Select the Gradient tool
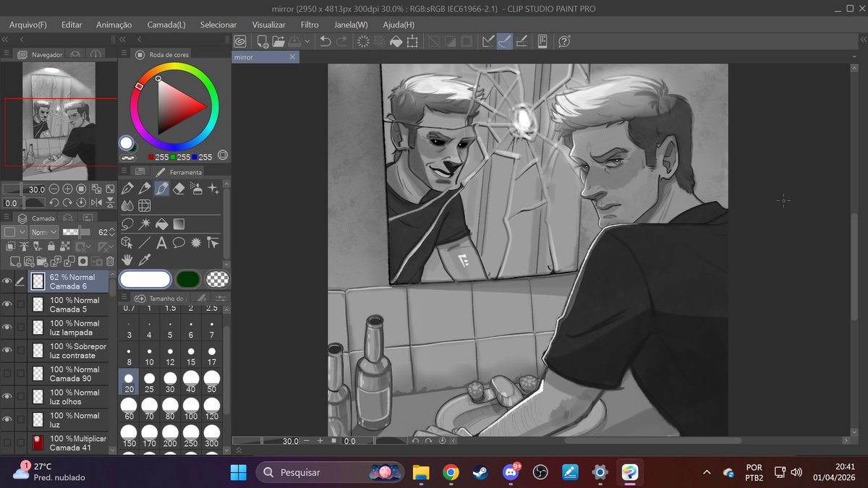Viewport: 868px width, 488px height. point(179,224)
